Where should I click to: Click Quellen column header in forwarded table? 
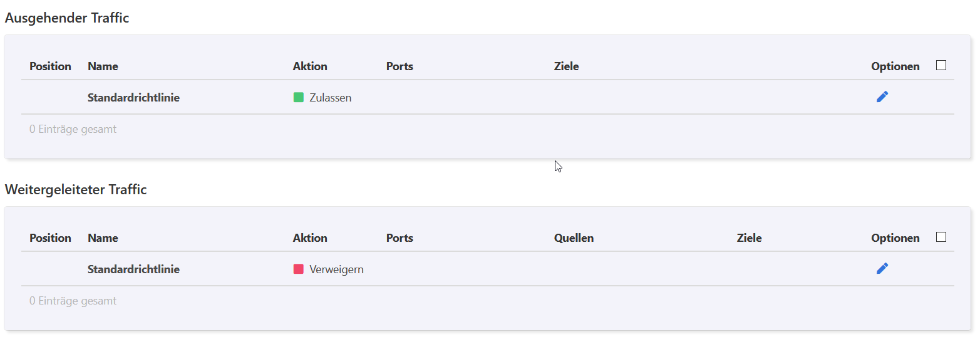click(574, 238)
